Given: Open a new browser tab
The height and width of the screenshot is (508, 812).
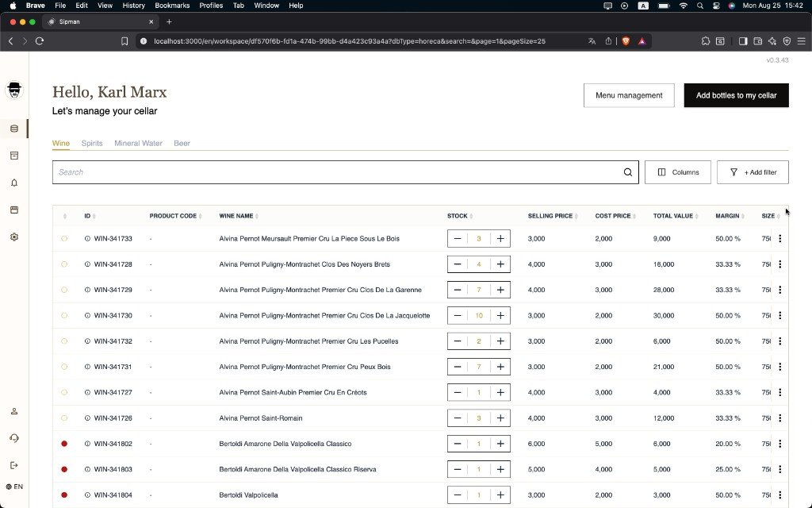Looking at the screenshot, I should pyautogui.click(x=169, y=21).
